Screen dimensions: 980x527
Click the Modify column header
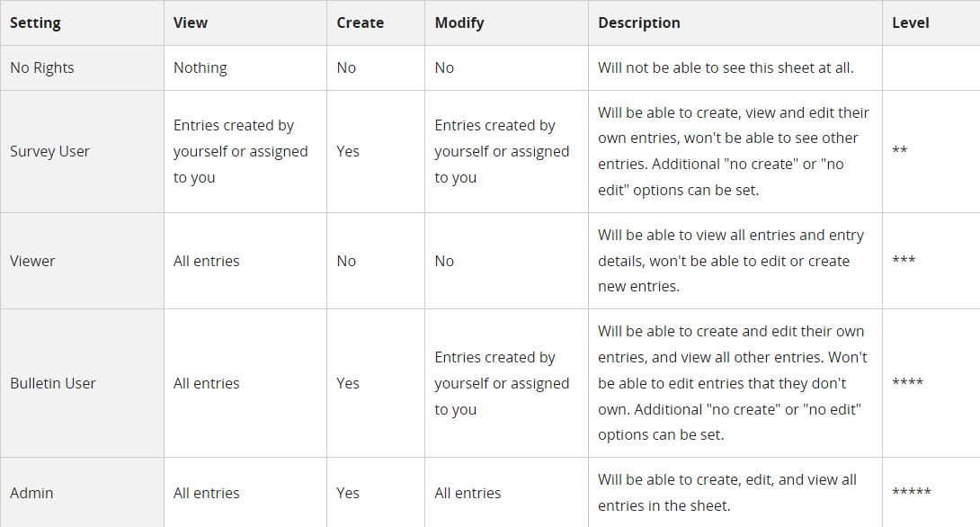(506, 23)
